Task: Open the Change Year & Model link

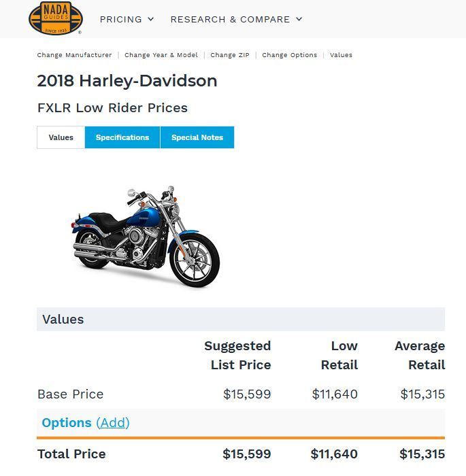Action: click(161, 55)
